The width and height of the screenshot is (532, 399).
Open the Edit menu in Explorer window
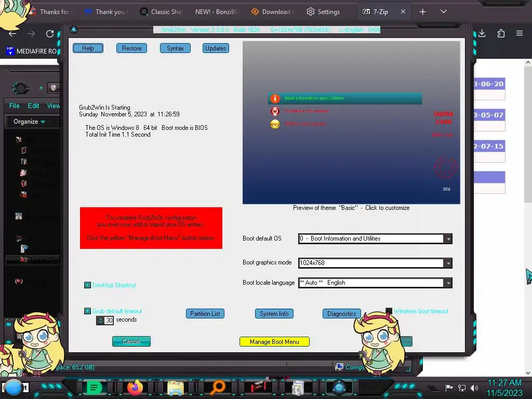[x=33, y=106]
